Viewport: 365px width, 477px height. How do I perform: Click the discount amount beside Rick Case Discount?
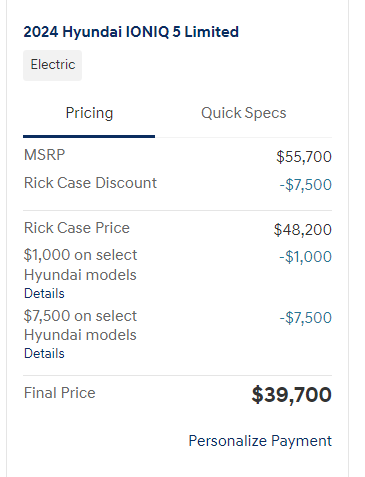click(x=306, y=185)
